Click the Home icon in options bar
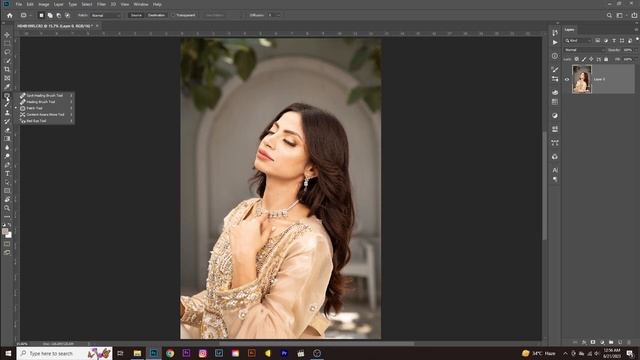The image size is (640, 360). (10, 15)
